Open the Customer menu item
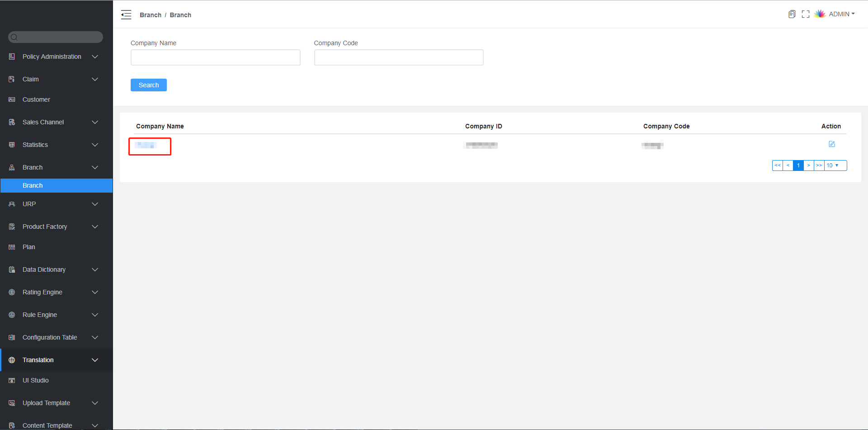The height and width of the screenshot is (430, 868). (36, 99)
